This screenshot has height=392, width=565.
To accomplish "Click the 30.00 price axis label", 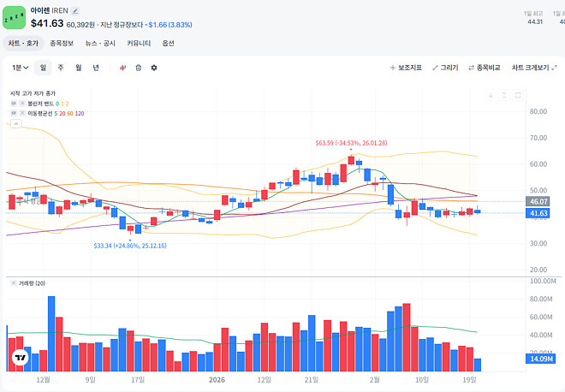I will coord(538,243).
